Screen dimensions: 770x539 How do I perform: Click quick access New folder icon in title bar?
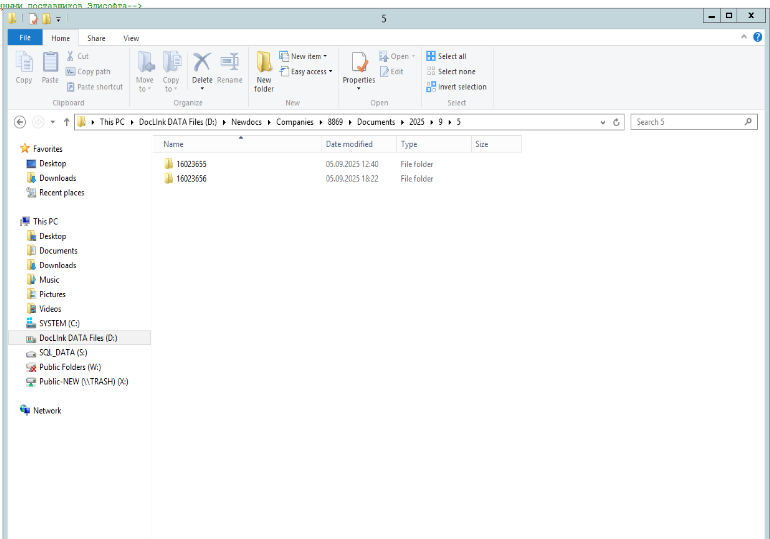[46, 19]
